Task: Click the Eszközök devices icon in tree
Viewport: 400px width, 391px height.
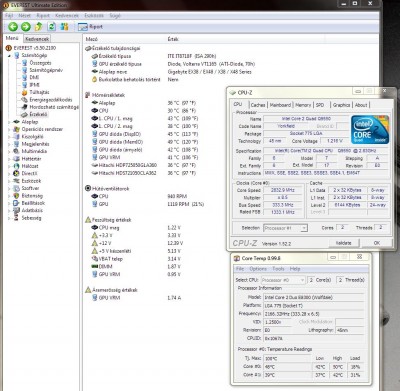Action: [x=16, y=181]
